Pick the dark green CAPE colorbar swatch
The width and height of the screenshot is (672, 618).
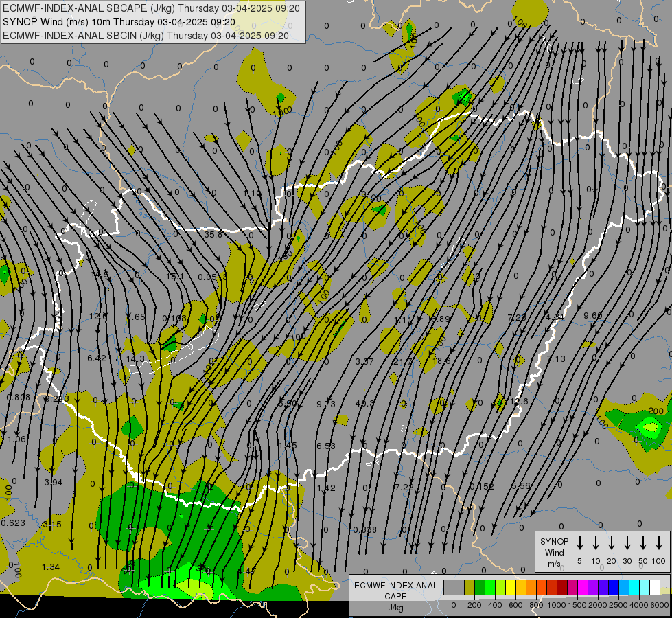480,588
